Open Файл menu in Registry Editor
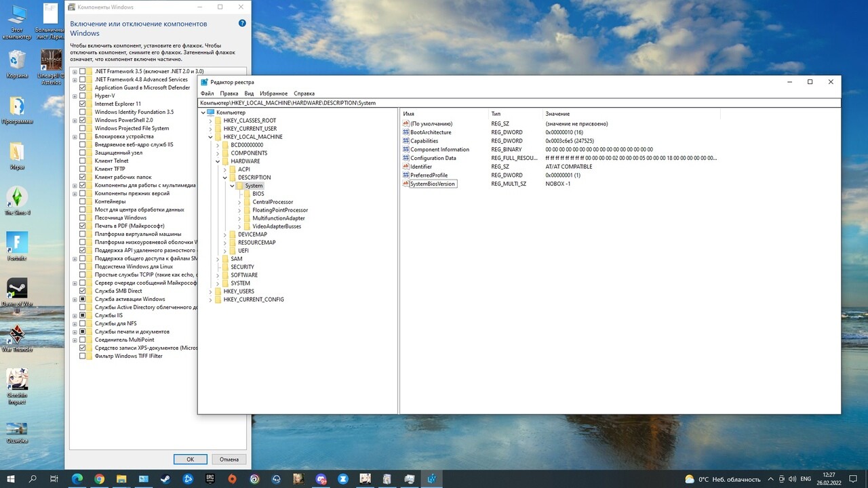868x488 pixels. [x=207, y=94]
